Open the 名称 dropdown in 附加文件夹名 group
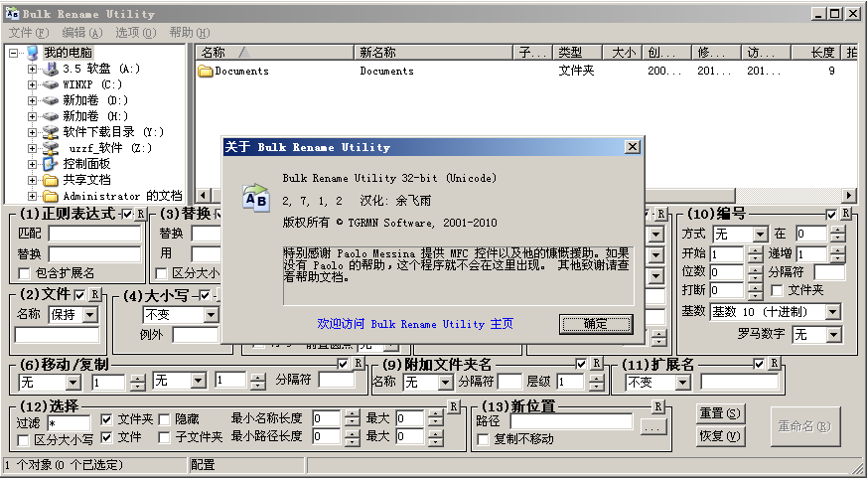Viewport: 868px width, 479px height. coord(445,382)
